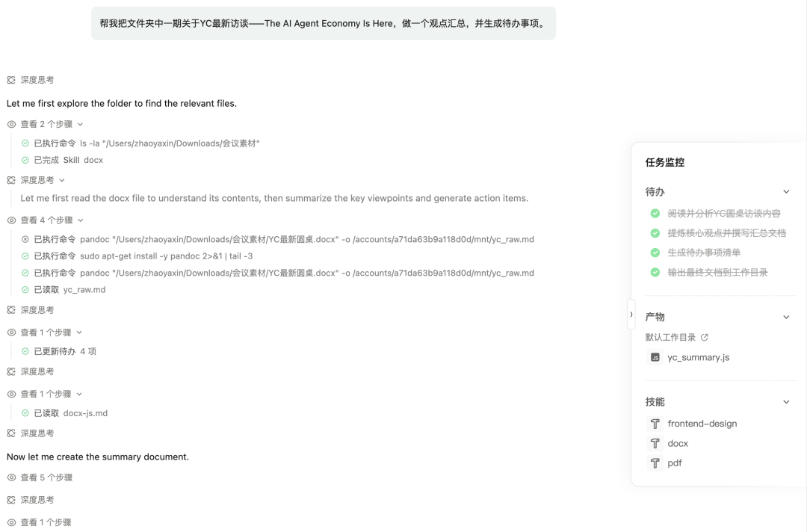This screenshot has width=807, height=532.
Task: Select the 已读取 yc_raw.md step entry
Action: point(69,290)
